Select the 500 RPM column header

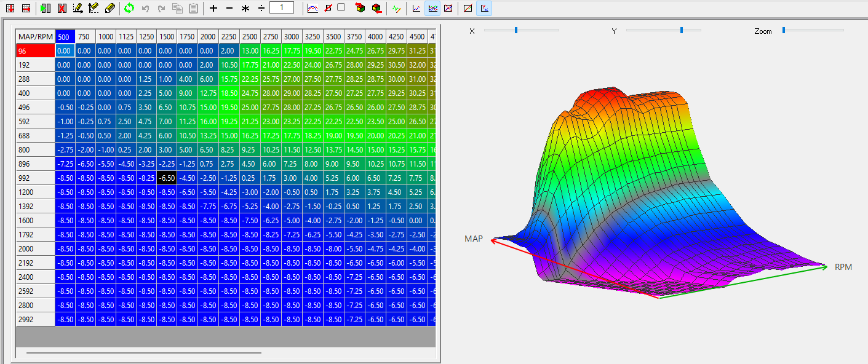click(65, 37)
